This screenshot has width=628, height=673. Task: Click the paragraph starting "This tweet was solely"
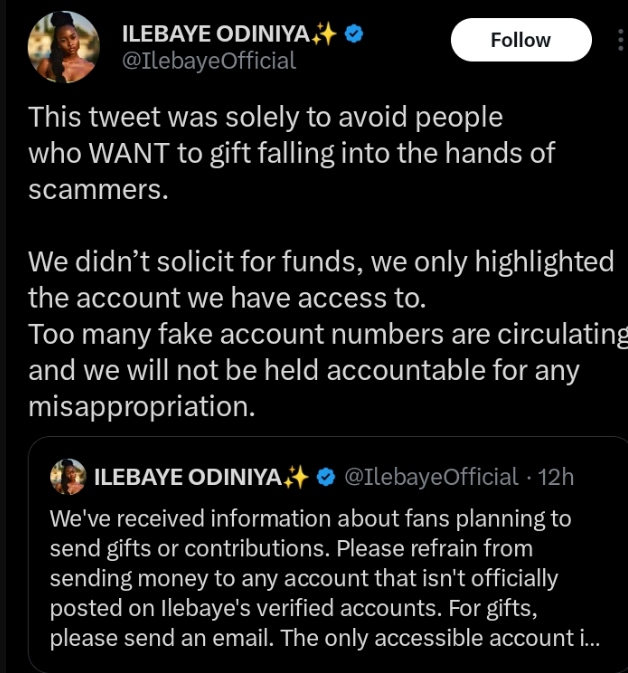pyautogui.click(x=290, y=153)
